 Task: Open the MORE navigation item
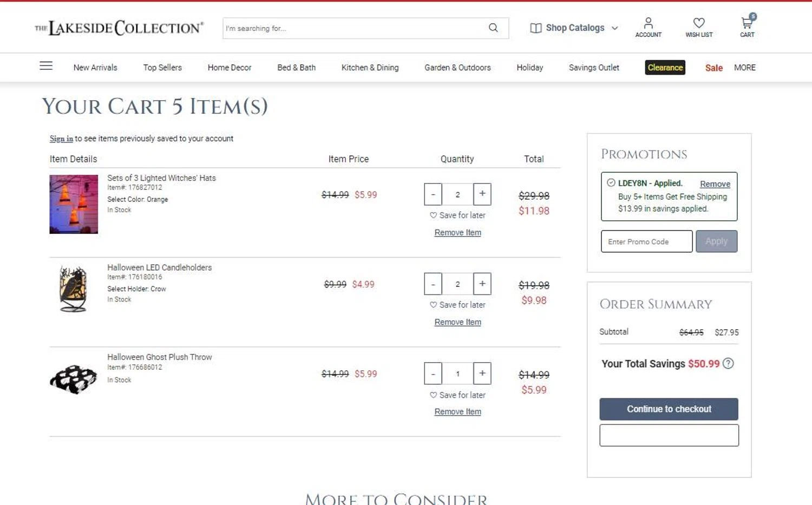pos(744,68)
